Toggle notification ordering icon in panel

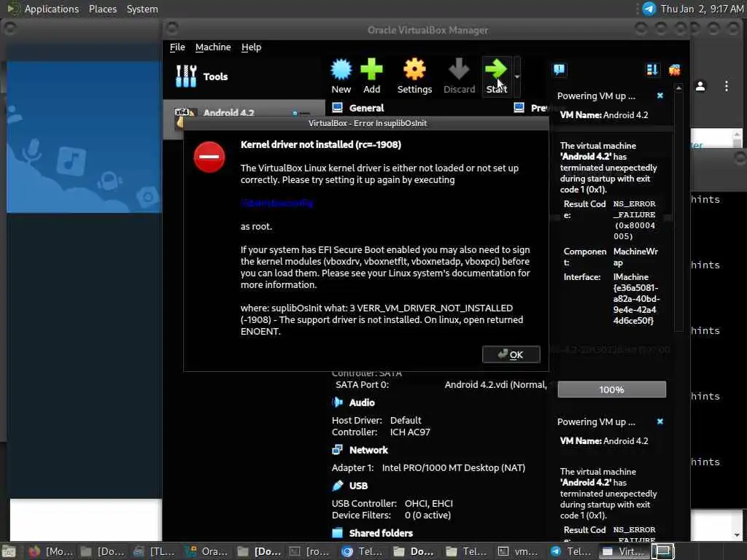(652, 70)
